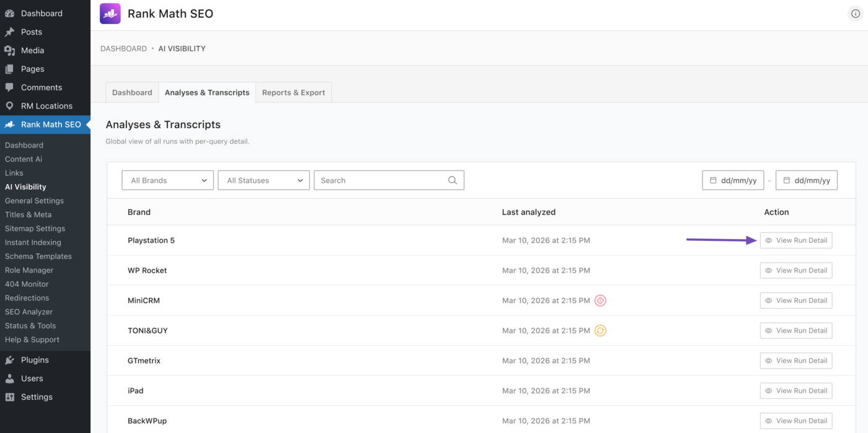Click the TONI&GUY brand name
Viewport: 868px width, 433px height.
point(148,331)
